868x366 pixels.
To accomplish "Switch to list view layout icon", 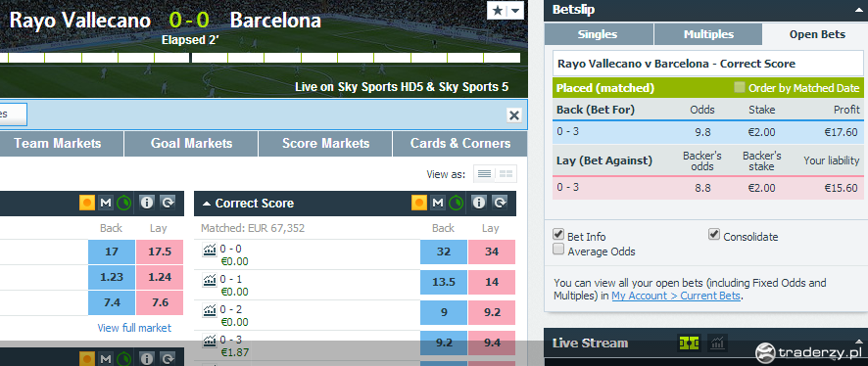I will point(484,173).
